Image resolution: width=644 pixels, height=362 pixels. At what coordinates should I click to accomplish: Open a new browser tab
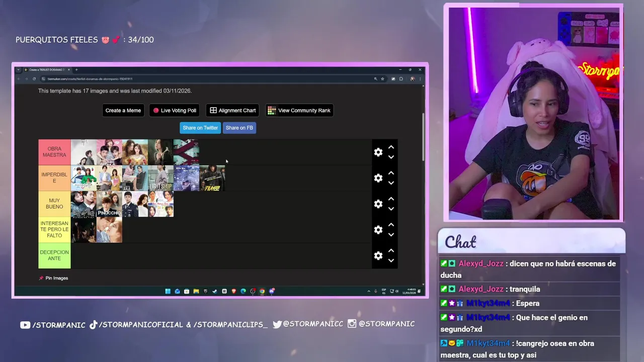76,70
